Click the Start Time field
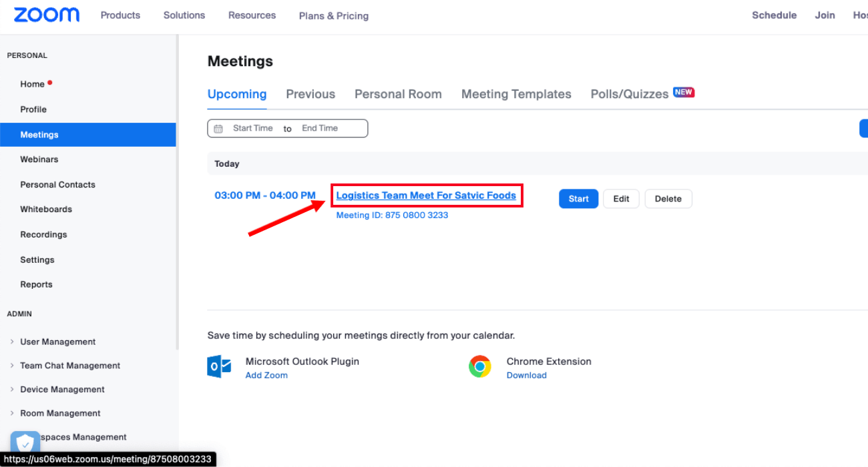The height and width of the screenshot is (467, 868). tap(252, 128)
